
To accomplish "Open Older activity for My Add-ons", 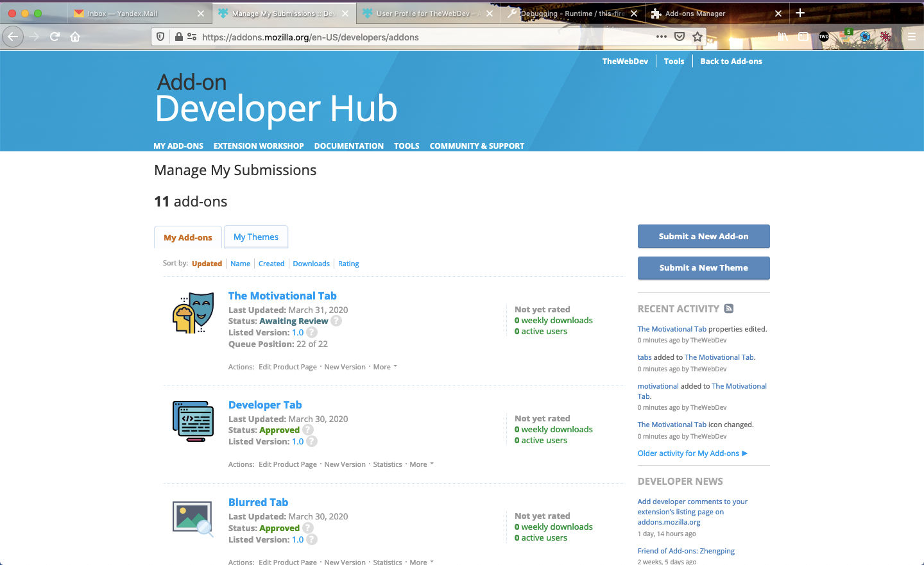I will [x=692, y=453].
